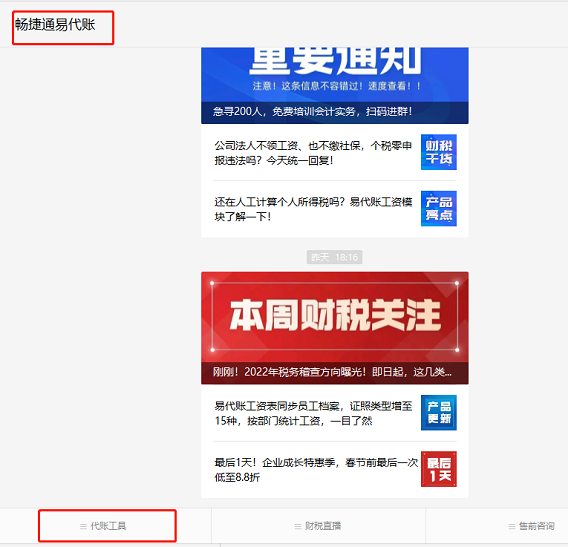The image size is (568, 547).
Task: Open article about 人工计算个人所得税
Action: coord(313,209)
